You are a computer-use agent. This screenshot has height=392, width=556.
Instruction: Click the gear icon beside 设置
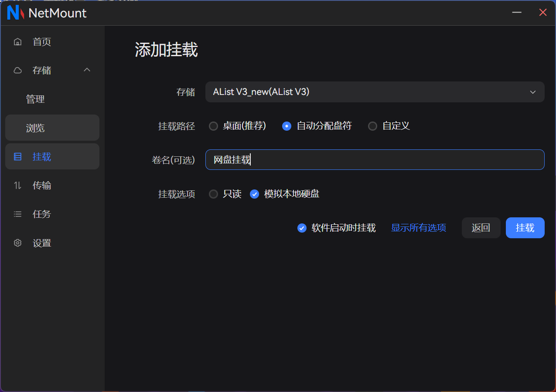coord(18,243)
